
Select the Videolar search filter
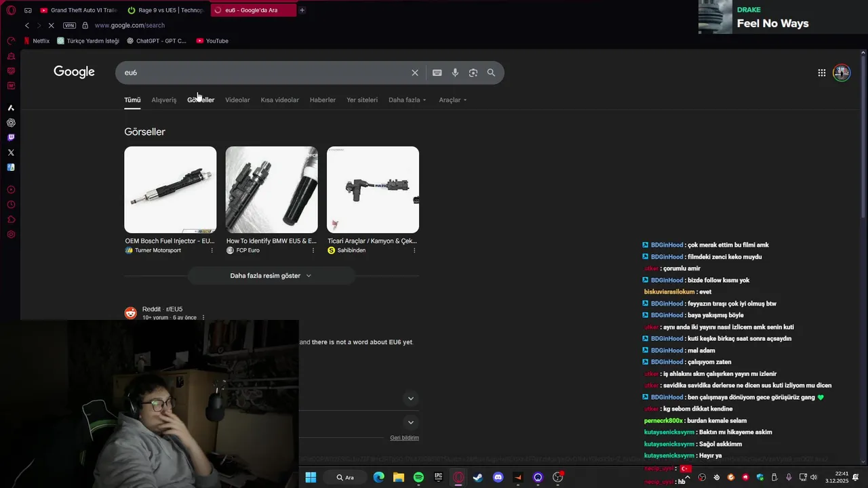pyautogui.click(x=237, y=100)
